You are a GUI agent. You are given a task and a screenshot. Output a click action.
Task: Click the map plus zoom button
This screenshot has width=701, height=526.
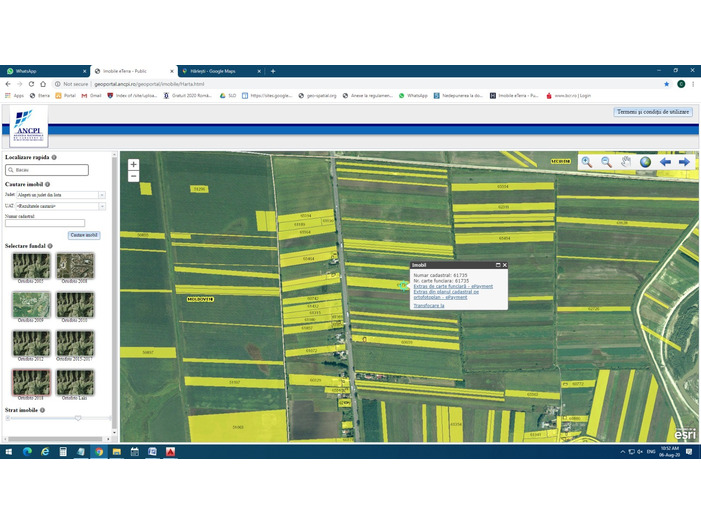[133, 165]
